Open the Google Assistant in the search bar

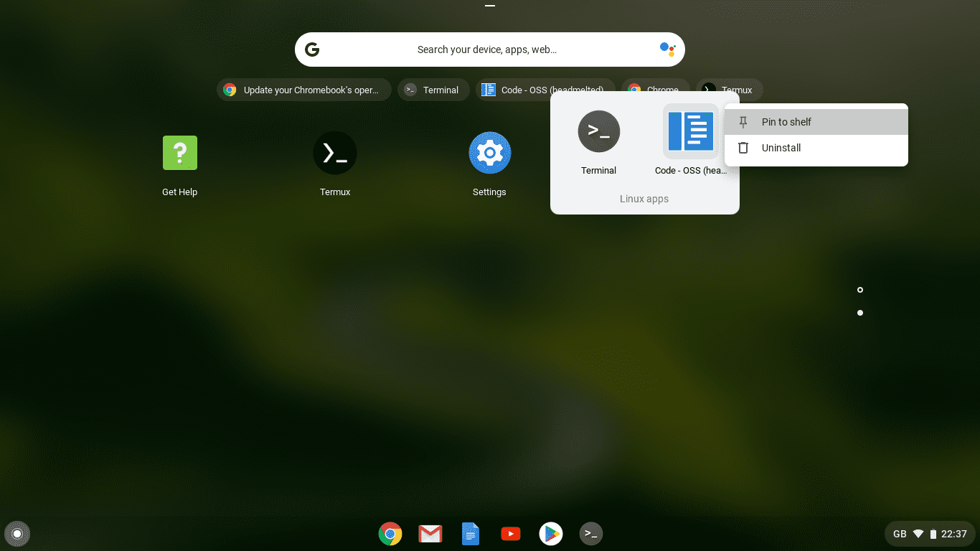(x=668, y=49)
